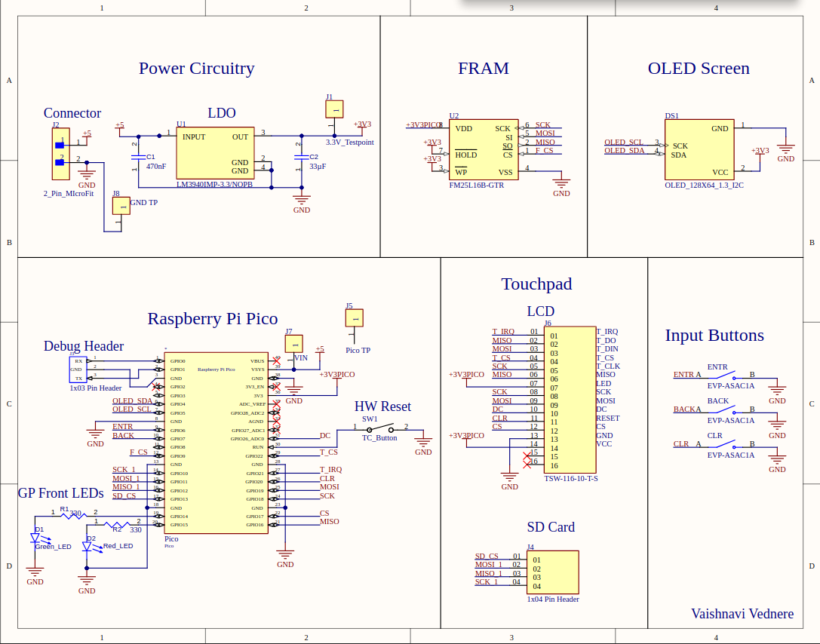Click the F_CS net label on FRAM pin 1
Screen dimensions: 820x644
(x=544, y=151)
